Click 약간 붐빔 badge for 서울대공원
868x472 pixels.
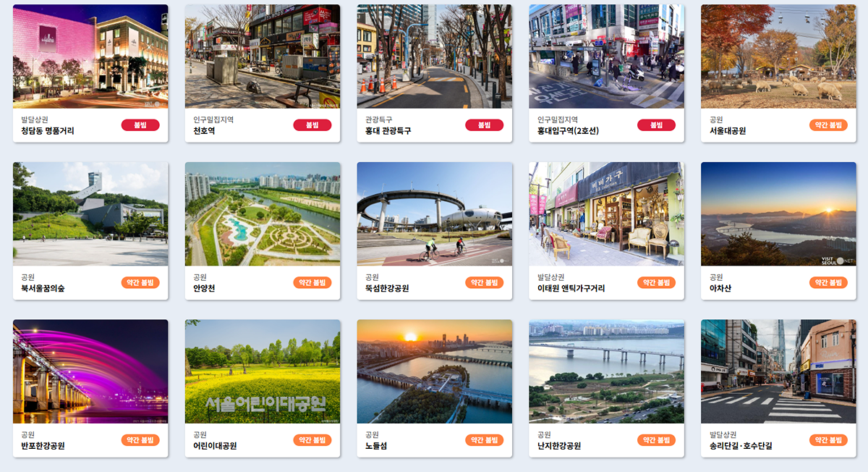pyautogui.click(x=828, y=125)
